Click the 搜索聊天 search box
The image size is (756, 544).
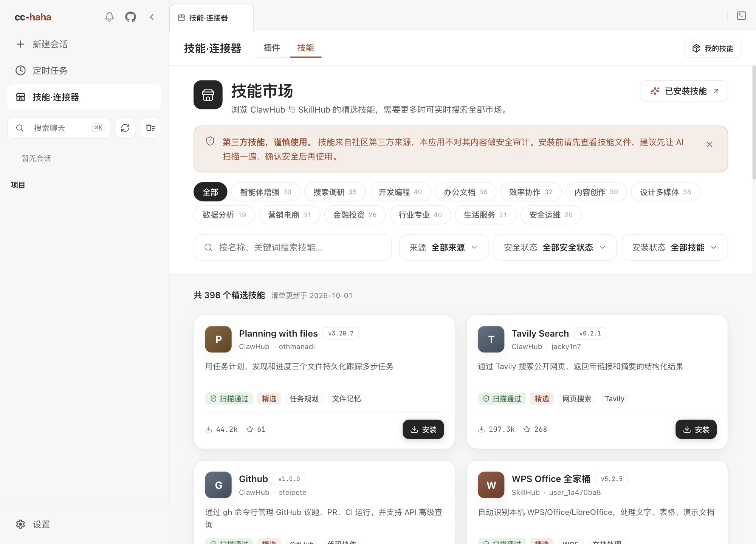[59, 128]
